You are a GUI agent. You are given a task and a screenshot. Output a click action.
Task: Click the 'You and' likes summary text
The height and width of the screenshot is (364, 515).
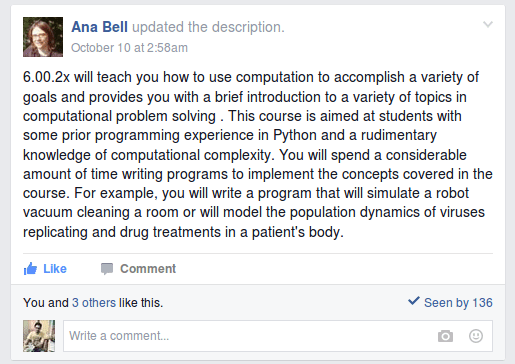[46, 303]
